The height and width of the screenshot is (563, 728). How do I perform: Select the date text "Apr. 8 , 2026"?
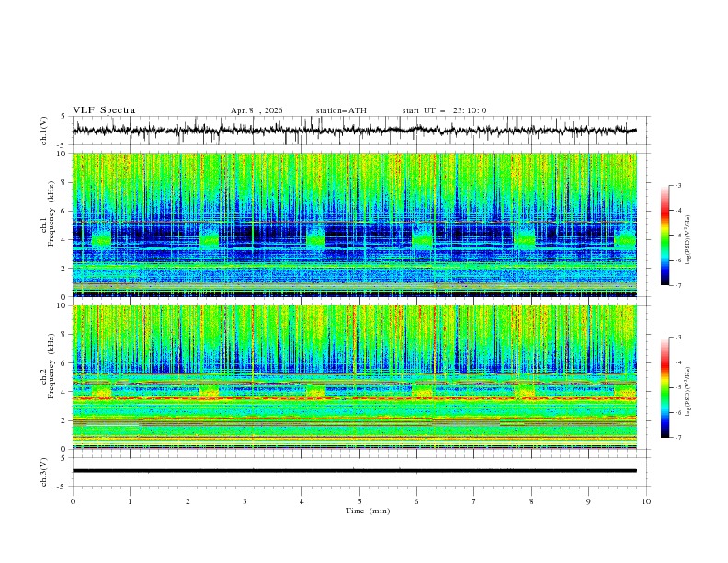(256, 110)
